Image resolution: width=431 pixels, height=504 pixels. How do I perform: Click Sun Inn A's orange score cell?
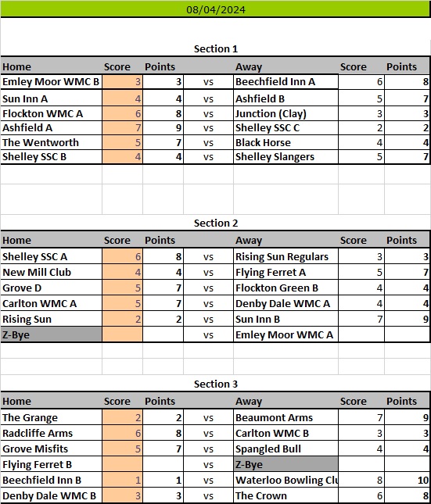[x=122, y=98]
